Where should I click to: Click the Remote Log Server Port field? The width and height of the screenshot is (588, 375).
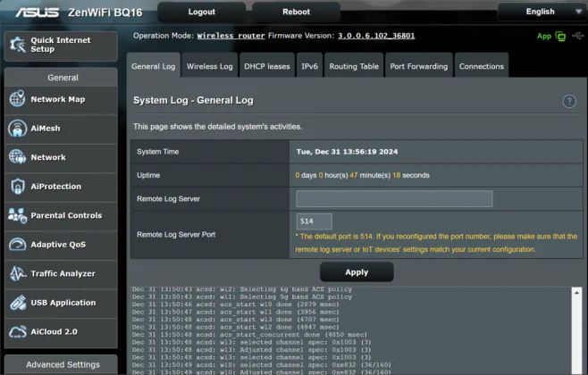314,221
